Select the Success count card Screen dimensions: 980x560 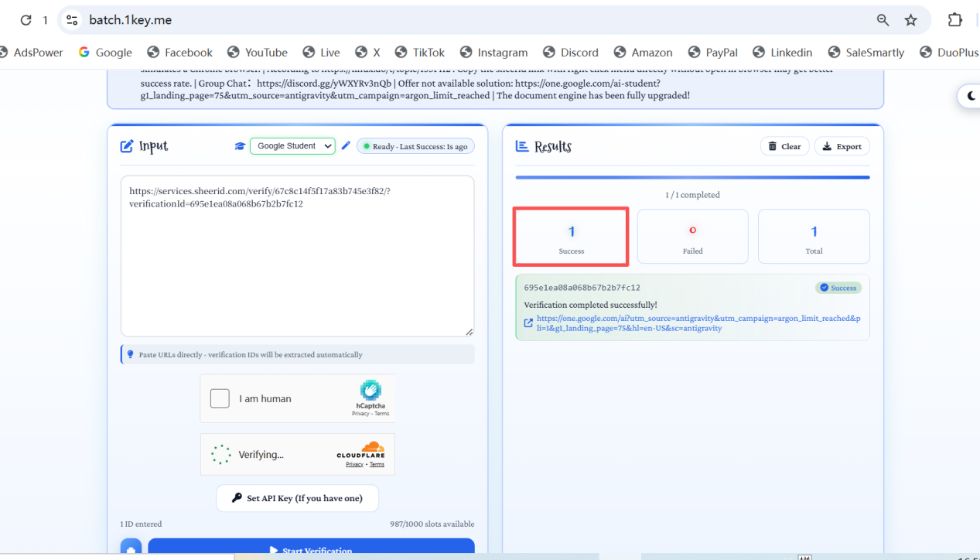pos(572,236)
